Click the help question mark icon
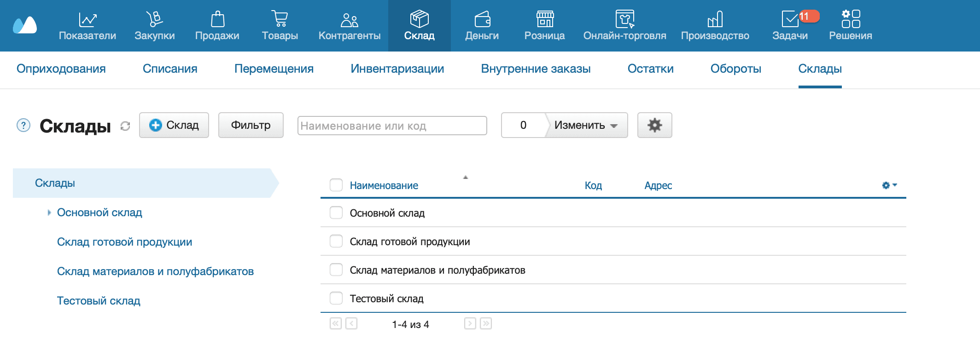This screenshot has height=345, width=980. pos(23,125)
